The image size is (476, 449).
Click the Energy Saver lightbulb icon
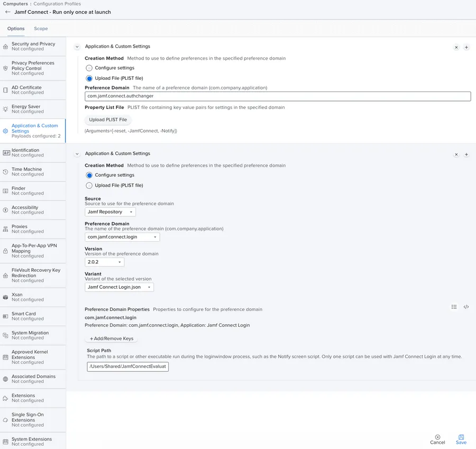(5, 109)
